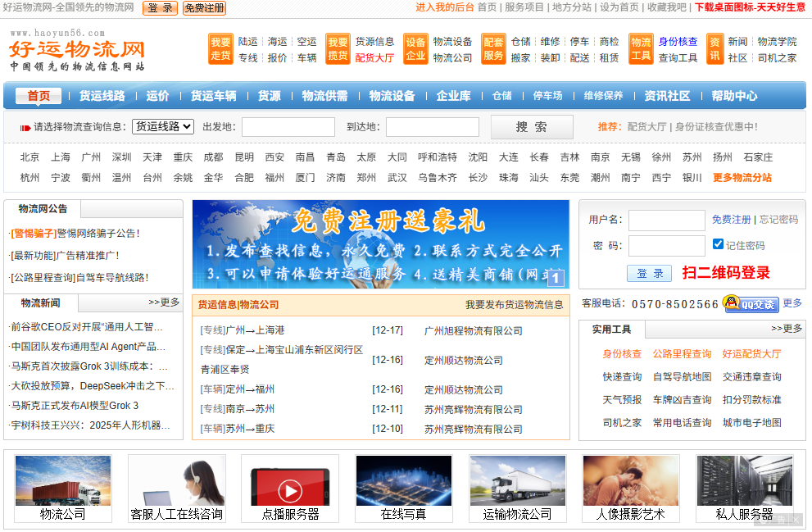Start a chat via the QQ交谈 icon
Image resolution: width=812 pixels, height=532 pixels.
coord(751,304)
